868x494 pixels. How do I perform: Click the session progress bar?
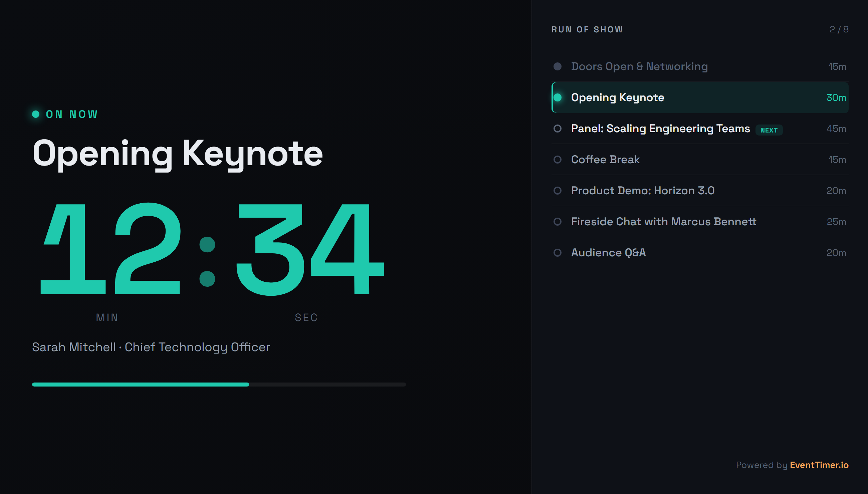pos(219,385)
